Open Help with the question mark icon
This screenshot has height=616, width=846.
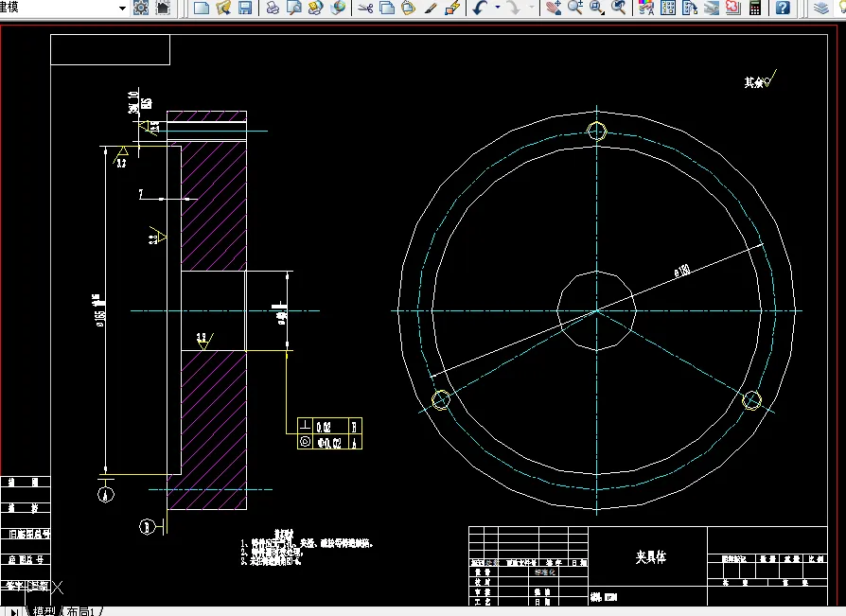click(x=783, y=8)
